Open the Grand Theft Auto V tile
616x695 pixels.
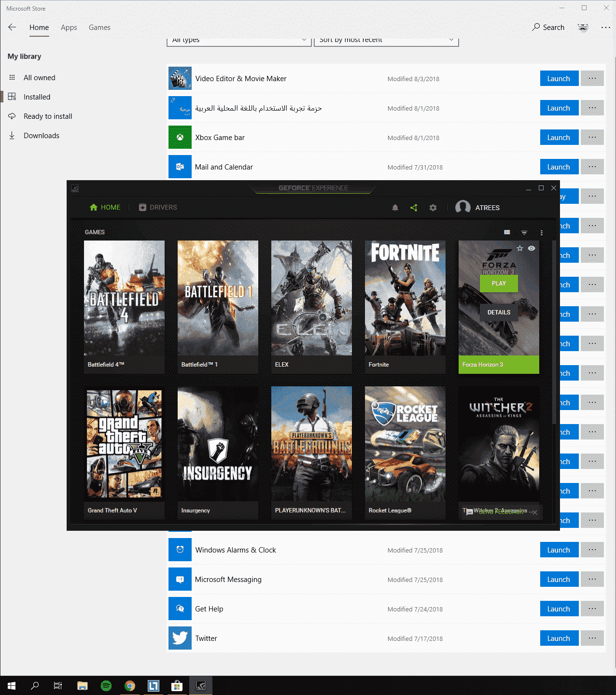[x=124, y=453]
